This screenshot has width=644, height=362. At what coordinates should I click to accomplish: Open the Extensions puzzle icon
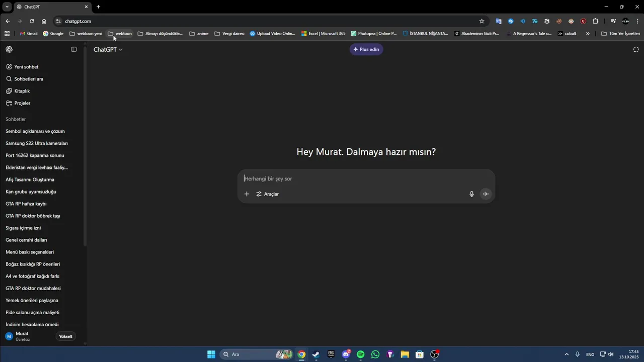tap(595, 21)
